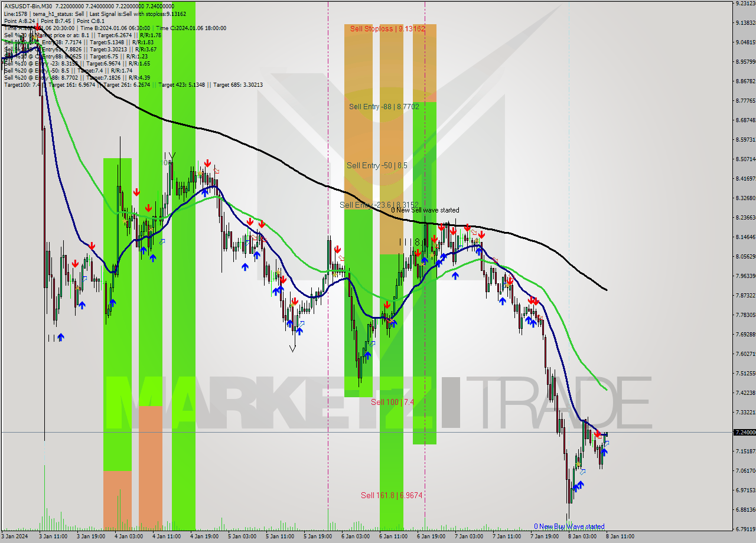
Task: Click the 7.60271 price axis value
Action: 745,354
